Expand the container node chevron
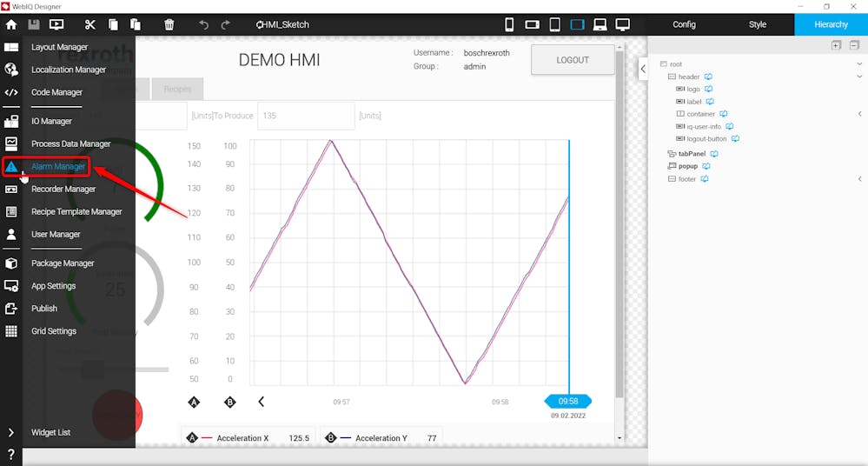This screenshot has width=868, height=466. point(859,114)
